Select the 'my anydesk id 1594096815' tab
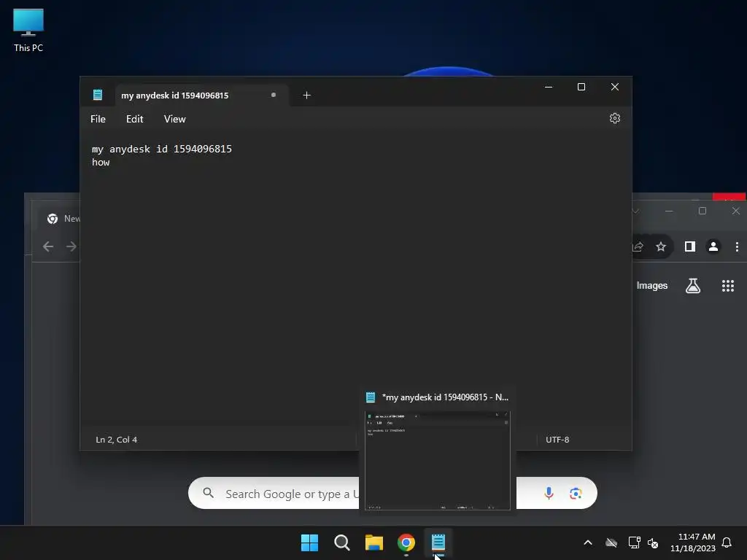The image size is (747, 560). [x=201, y=96]
